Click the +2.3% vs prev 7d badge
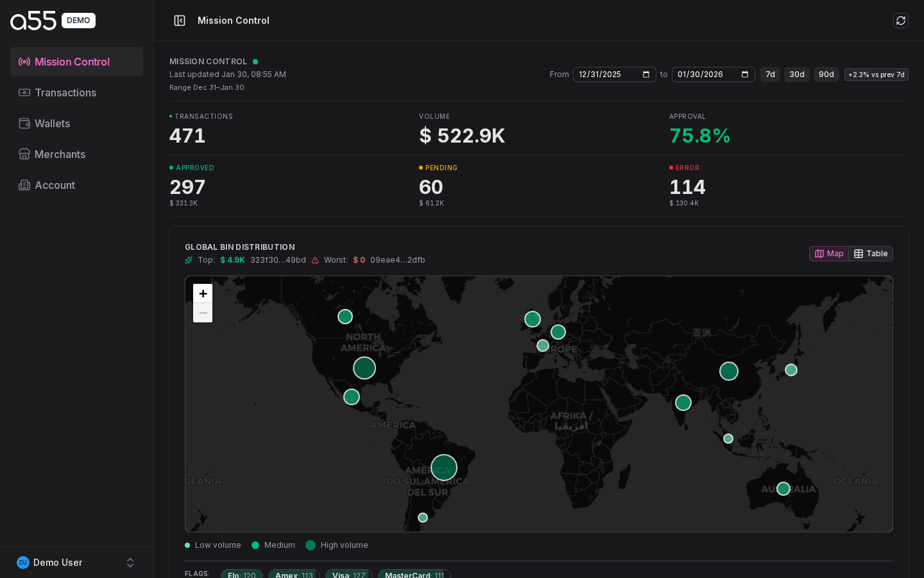Screen dimensions: 924x578 click(877, 74)
